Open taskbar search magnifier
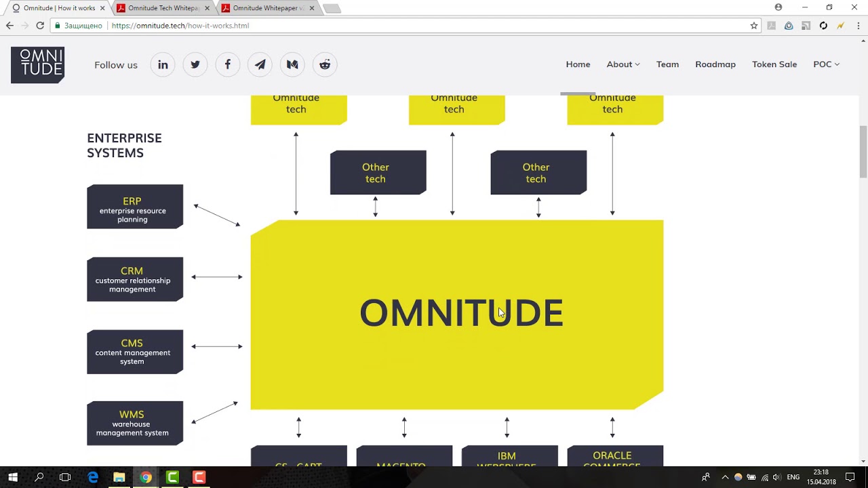This screenshot has width=868, height=488. [39, 477]
